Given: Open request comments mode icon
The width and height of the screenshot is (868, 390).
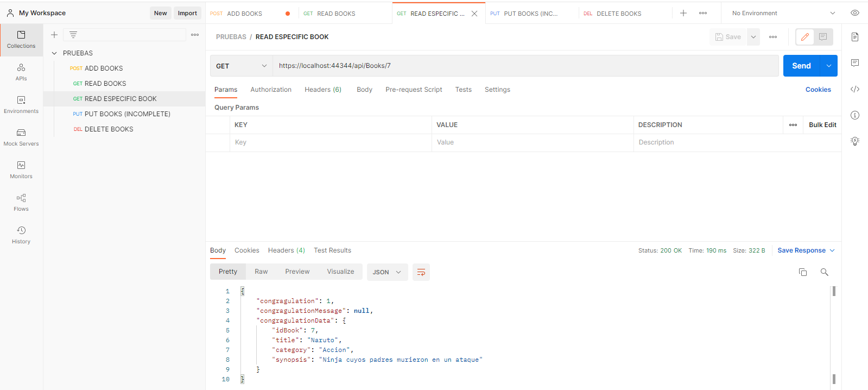Looking at the screenshot, I should [x=823, y=37].
